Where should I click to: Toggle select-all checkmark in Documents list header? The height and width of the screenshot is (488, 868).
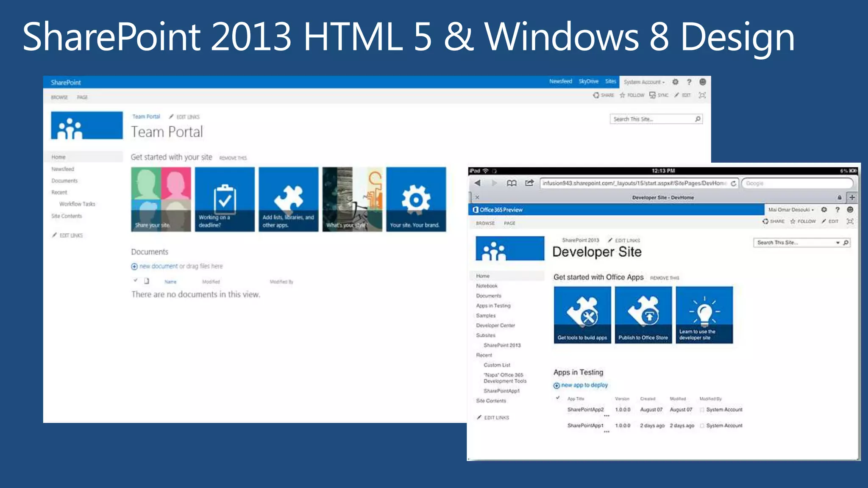(x=135, y=280)
